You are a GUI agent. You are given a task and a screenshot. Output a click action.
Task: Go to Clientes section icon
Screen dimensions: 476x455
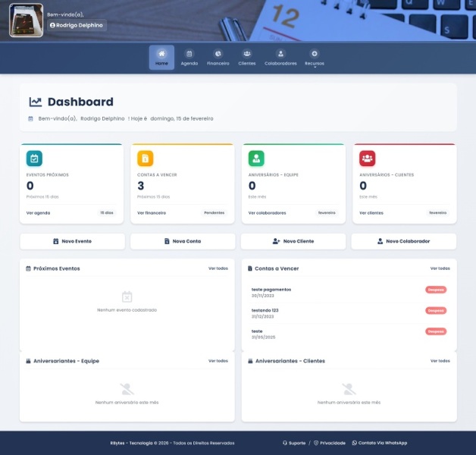pos(247,54)
